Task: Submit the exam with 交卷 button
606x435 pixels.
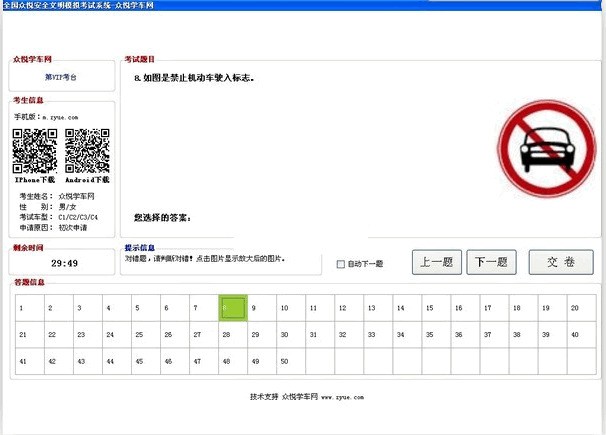Action: [561, 262]
